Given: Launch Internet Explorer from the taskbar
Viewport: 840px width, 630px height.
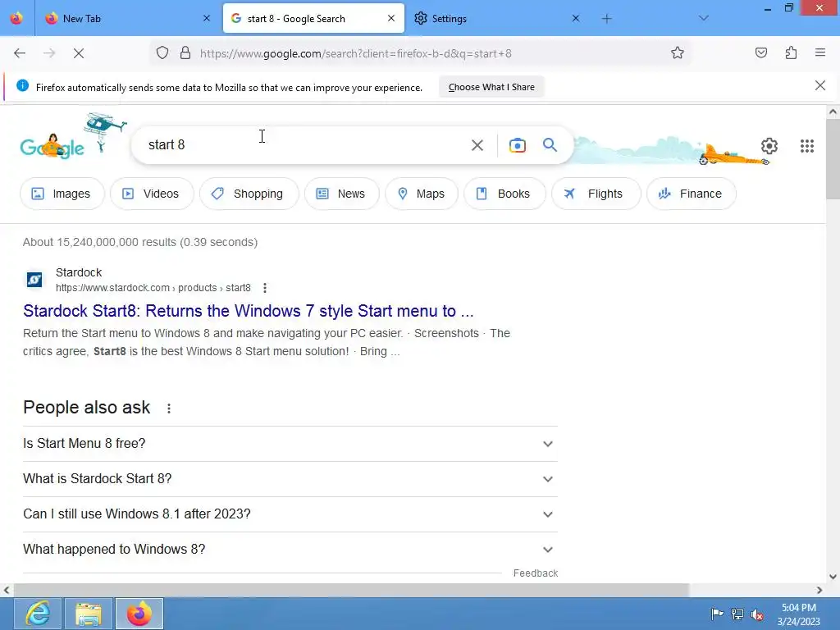Looking at the screenshot, I should [38, 614].
